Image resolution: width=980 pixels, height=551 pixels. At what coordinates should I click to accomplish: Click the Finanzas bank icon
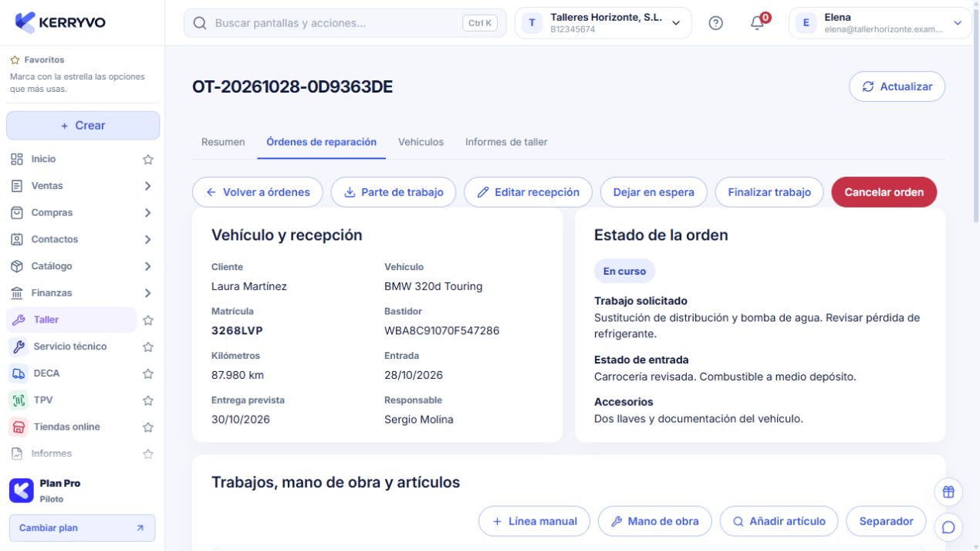[17, 292]
